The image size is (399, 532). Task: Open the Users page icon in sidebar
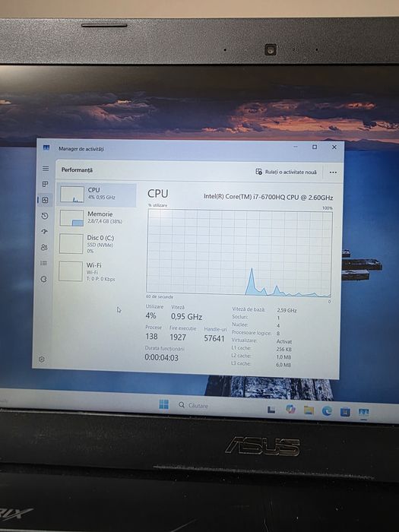coord(44,247)
